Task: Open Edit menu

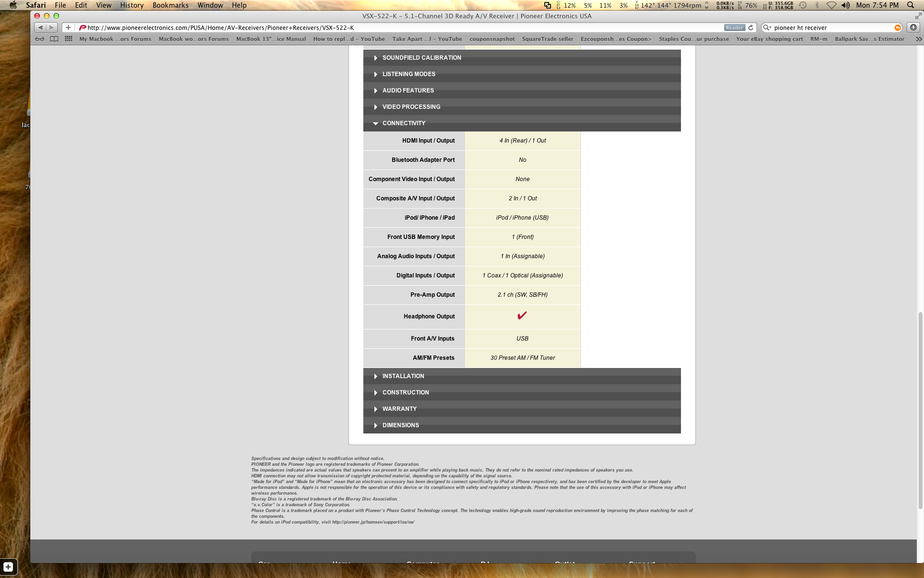Action: [81, 5]
